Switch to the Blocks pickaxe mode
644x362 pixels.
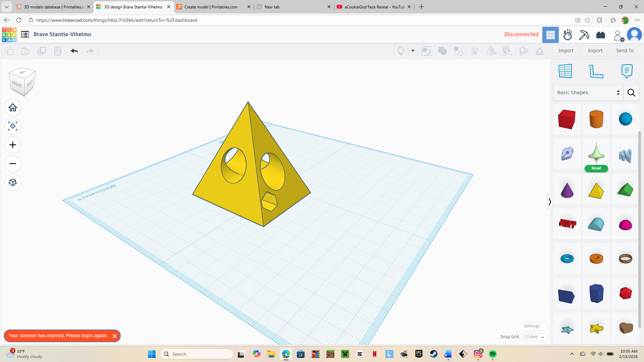coord(584,35)
